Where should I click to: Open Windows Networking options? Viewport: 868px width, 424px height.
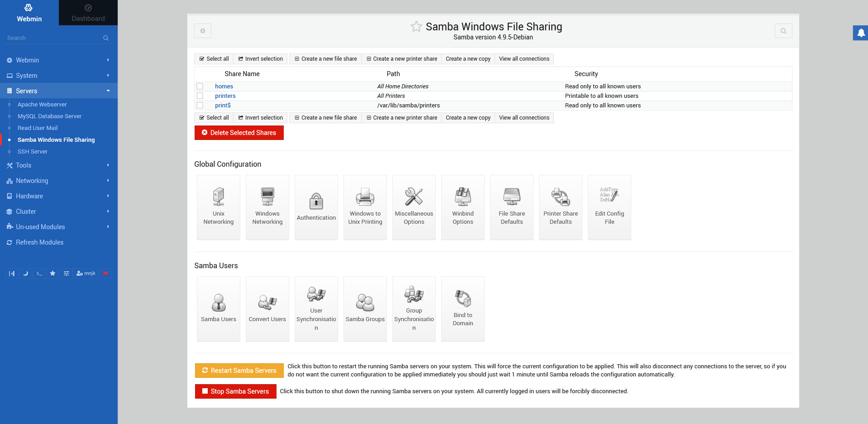(267, 207)
